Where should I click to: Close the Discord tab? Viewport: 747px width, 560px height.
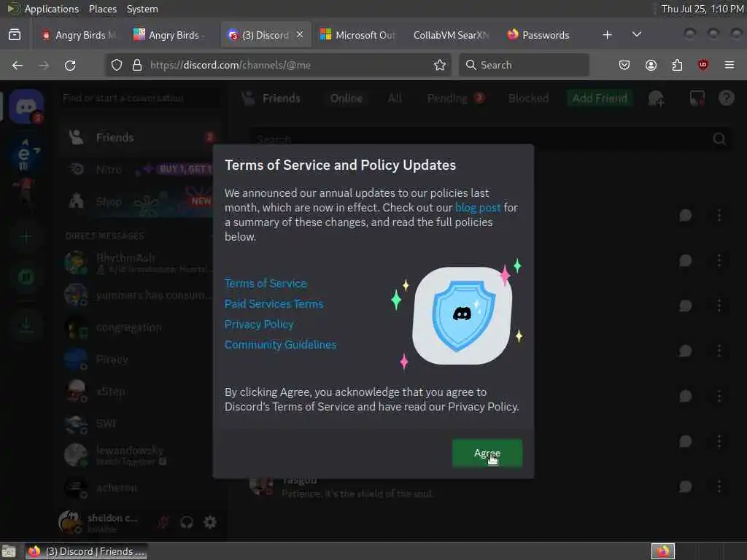click(x=300, y=35)
